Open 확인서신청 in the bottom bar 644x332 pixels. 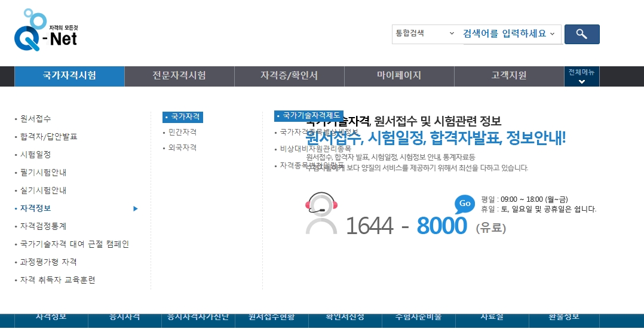coord(345,317)
